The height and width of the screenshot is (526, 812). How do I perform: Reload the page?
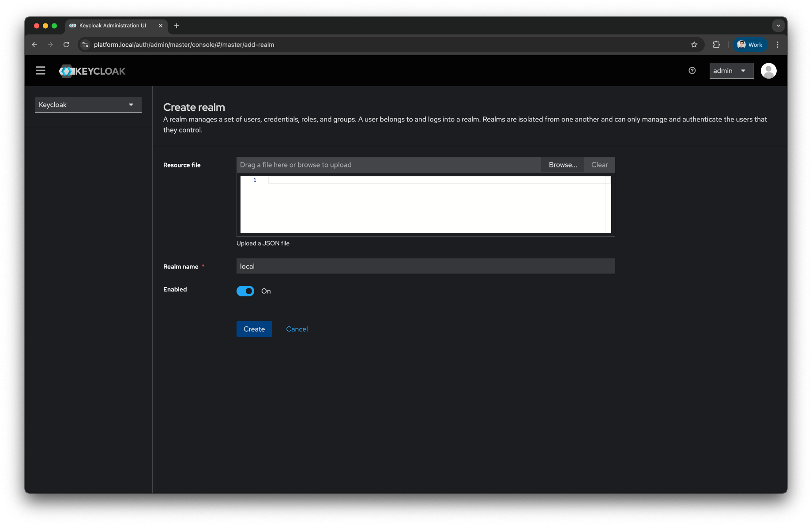(x=66, y=45)
